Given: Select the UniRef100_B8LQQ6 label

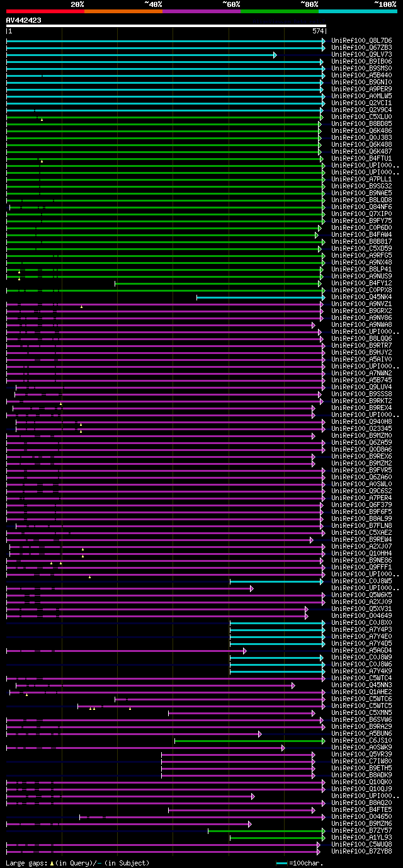Looking at the screenshot, I should click(x=361, y=339).
